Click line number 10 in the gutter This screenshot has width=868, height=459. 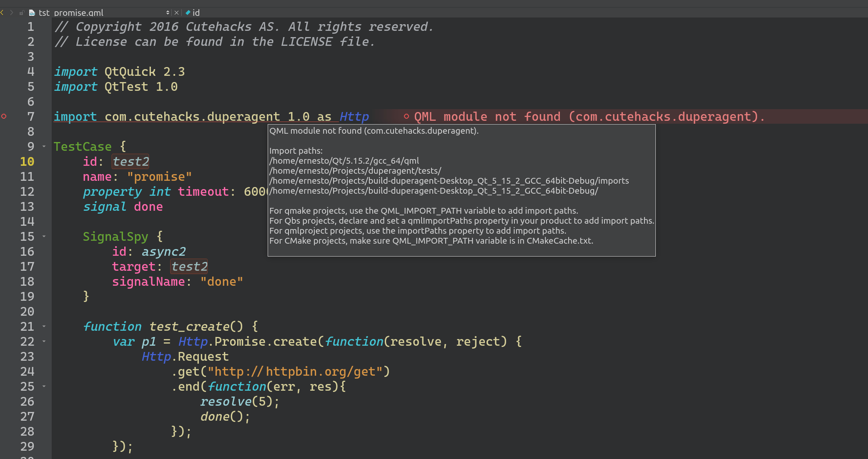[27, 162]
